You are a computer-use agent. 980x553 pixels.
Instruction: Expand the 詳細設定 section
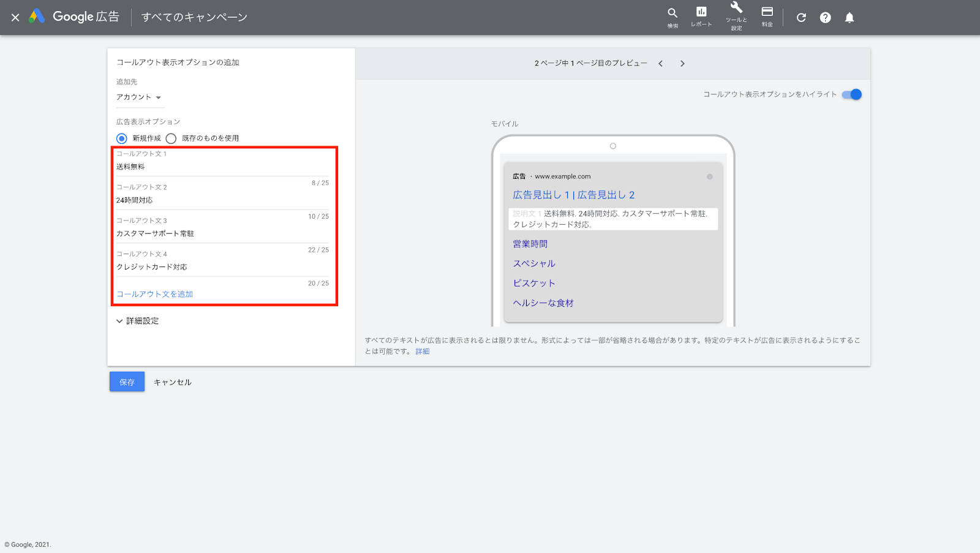(138, 321)
